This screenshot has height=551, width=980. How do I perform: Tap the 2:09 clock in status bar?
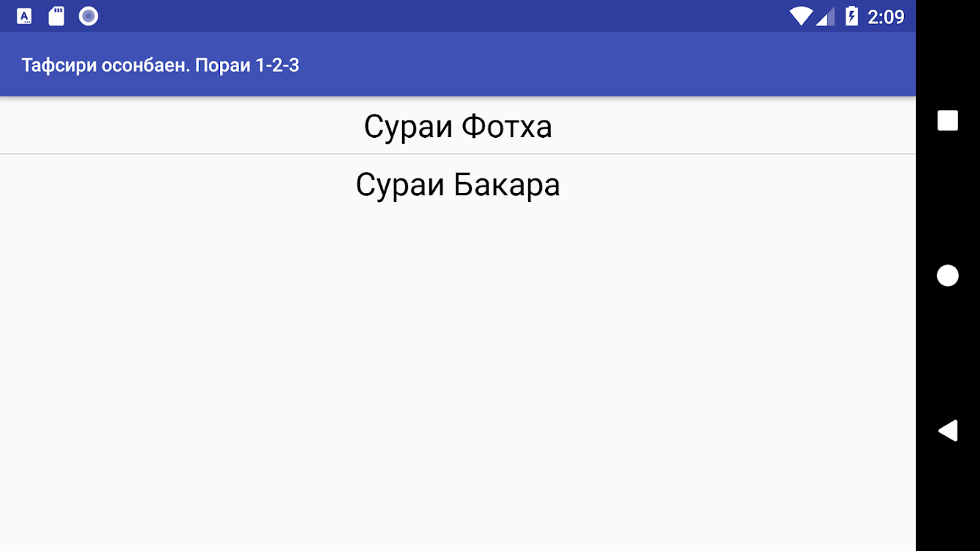[886, 17]
